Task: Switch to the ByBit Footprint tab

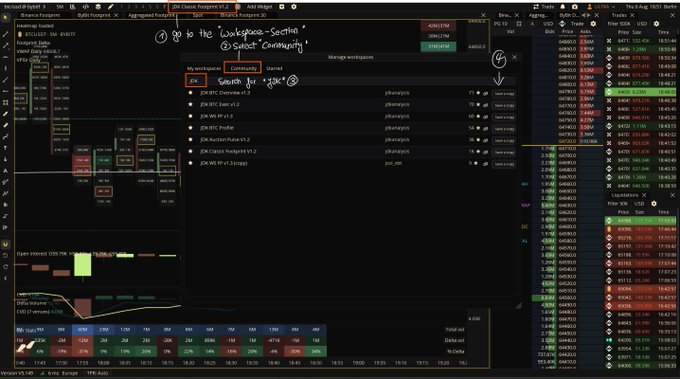Action: click(x=94, y=15)
